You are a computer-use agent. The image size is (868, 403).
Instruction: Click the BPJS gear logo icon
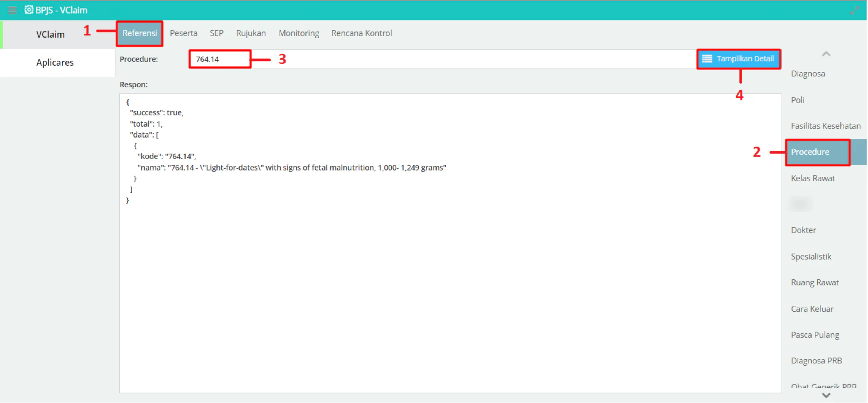29,9
